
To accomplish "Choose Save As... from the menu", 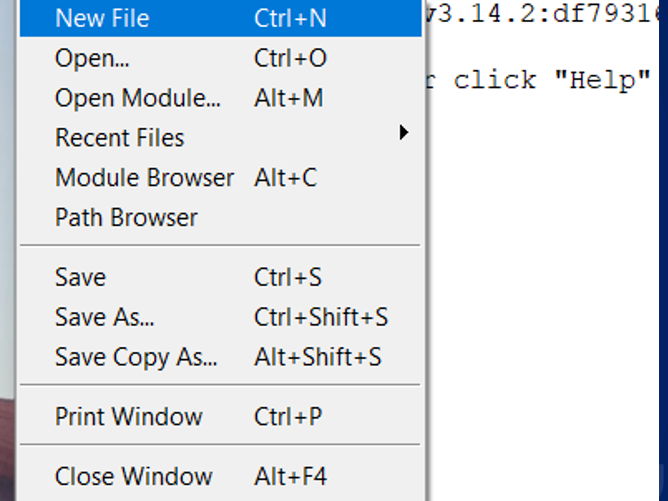I will [104, 317].
